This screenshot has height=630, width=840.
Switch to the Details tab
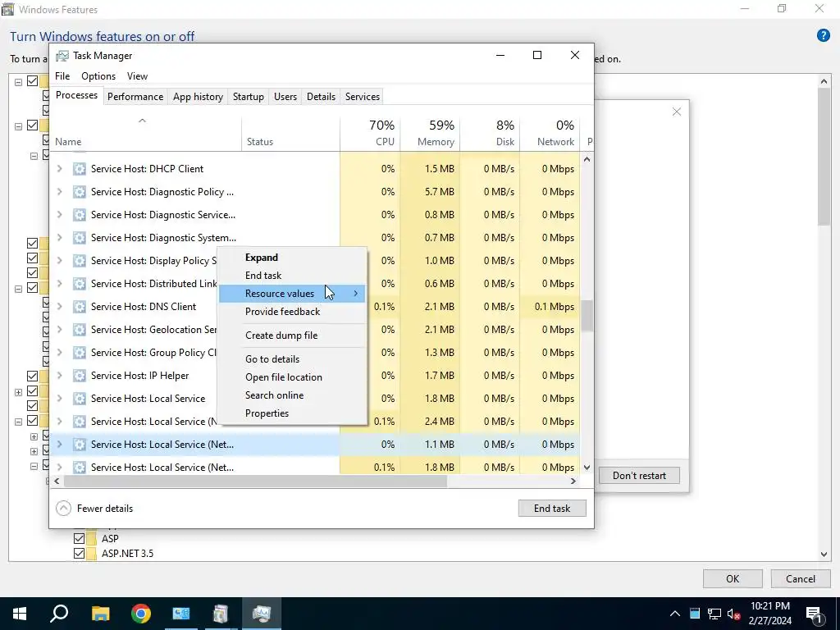pos(321,97)
